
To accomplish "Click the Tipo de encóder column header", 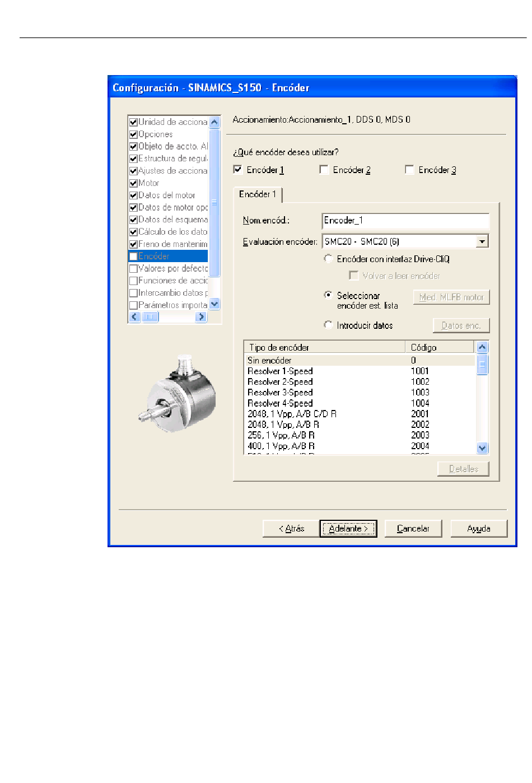I will point(325,347).
